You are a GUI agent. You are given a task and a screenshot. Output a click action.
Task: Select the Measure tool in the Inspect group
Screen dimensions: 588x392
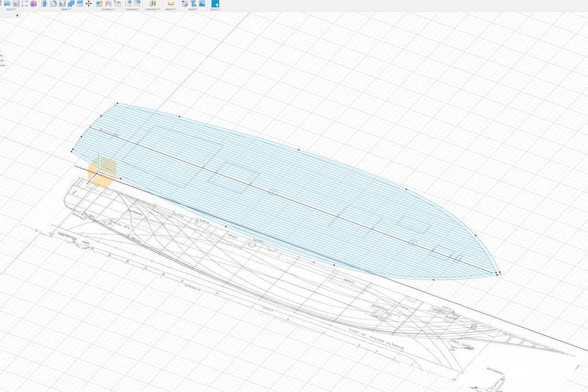click(171, 4)
